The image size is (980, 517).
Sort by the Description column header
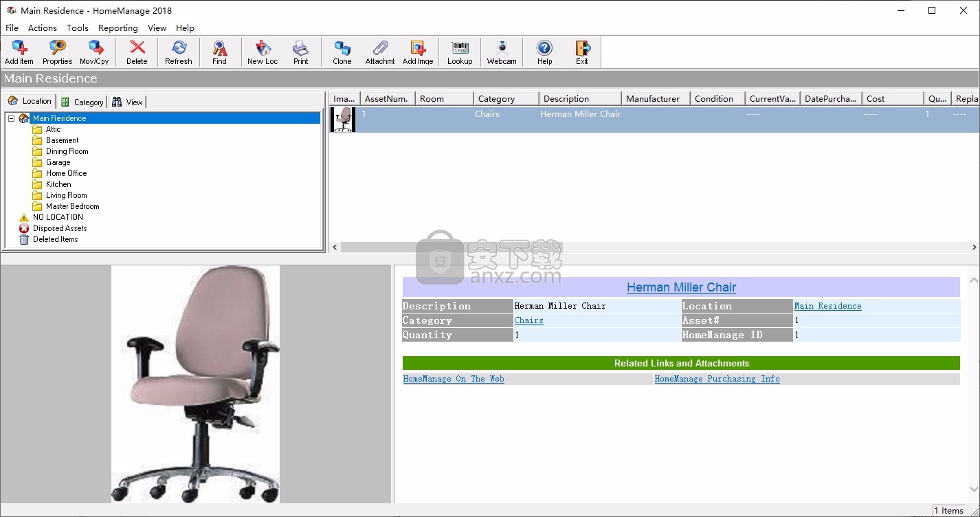(x=580, y=99)
